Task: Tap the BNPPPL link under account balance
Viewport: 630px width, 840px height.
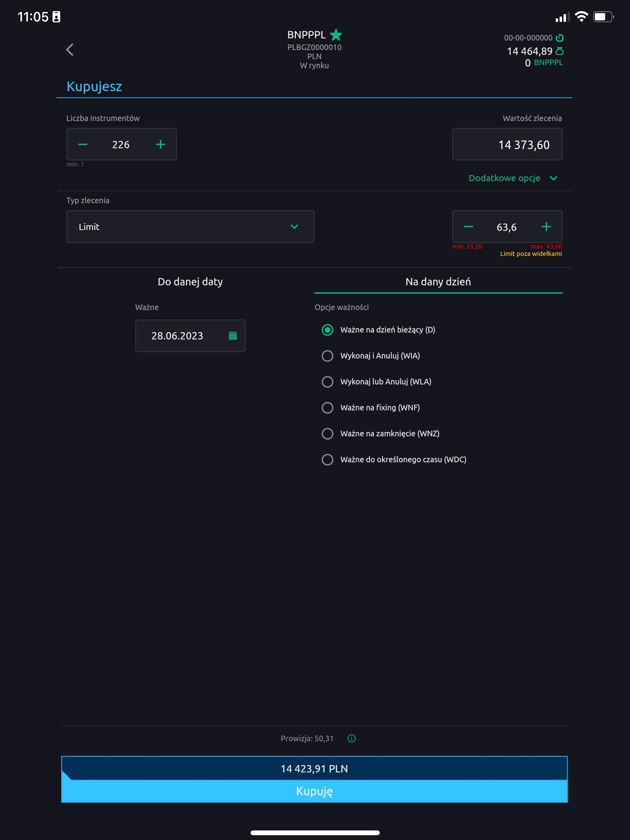Action: pos(548,63)
